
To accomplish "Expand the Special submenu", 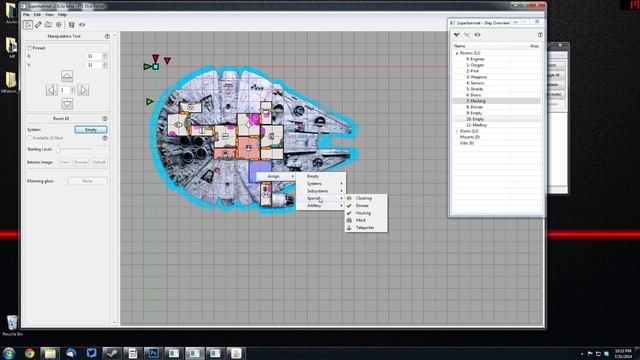I will click(x=321, y=198).
